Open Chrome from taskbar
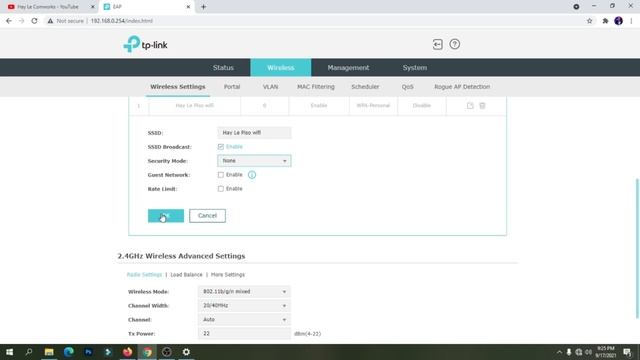This screenshot has width=640, height=360. (147, 352)
